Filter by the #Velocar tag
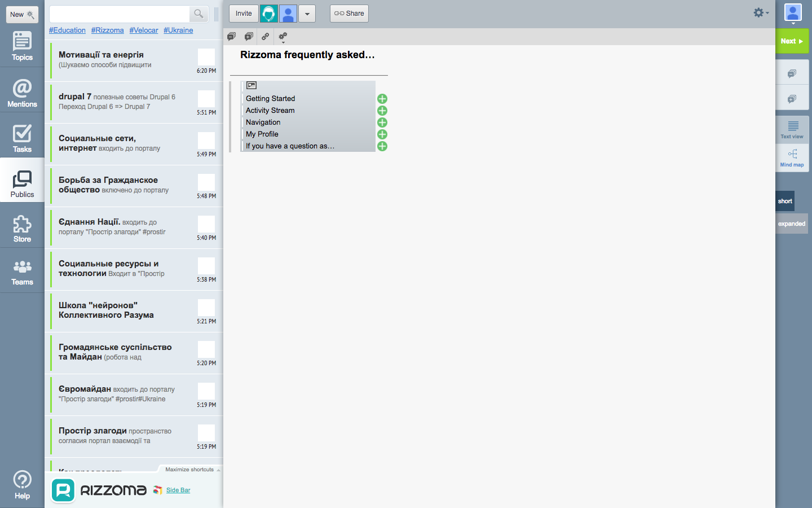The height and width of the screenshot is (508, 812). point(144,30)
